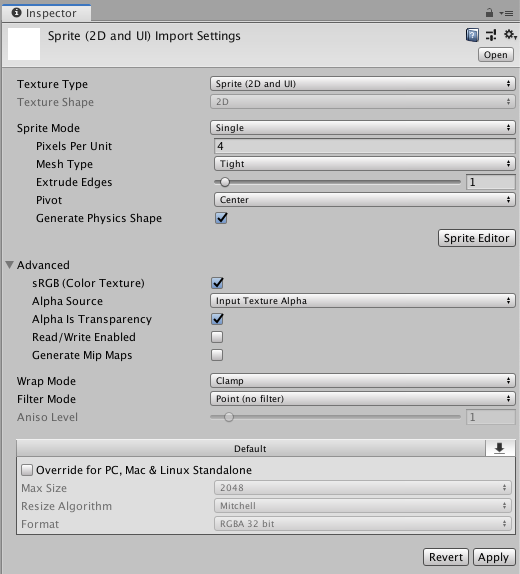The image size is (520, 574).
Task: Select the standalone platform download-arrow tab
Action: (499, 448)
